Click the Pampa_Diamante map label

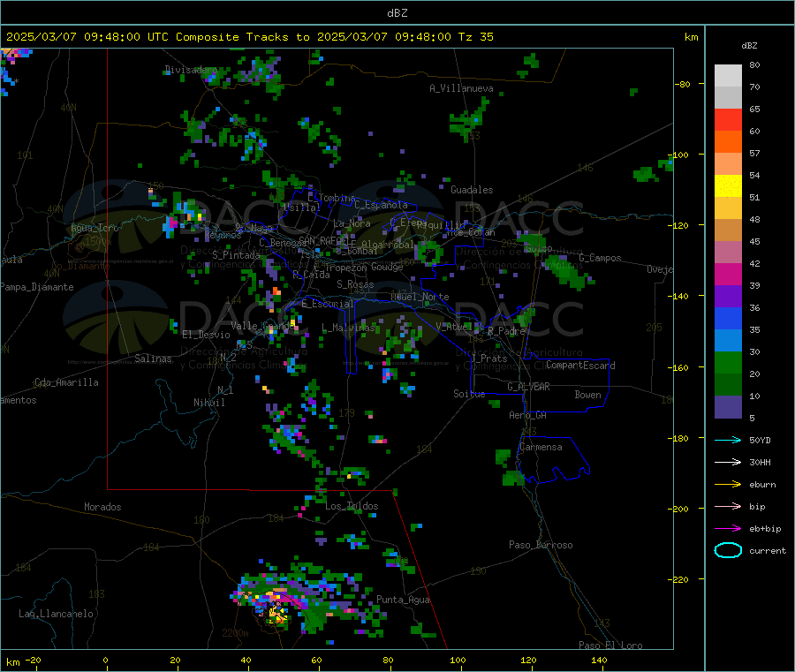coord(37,287)
